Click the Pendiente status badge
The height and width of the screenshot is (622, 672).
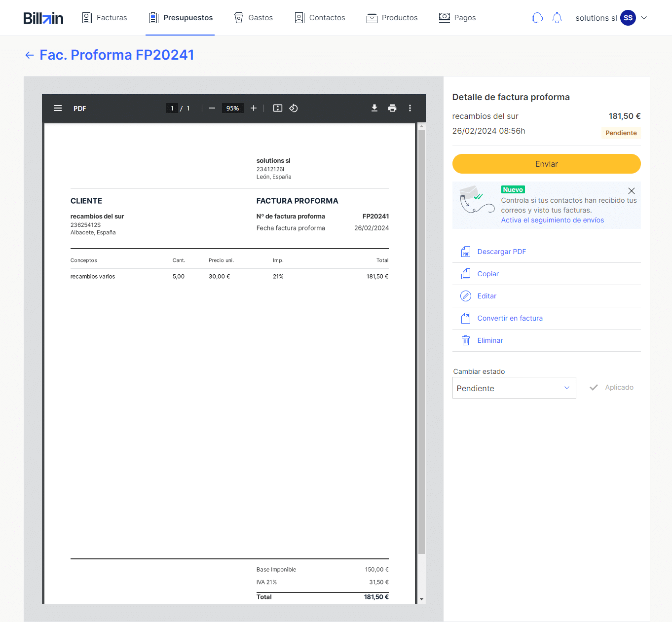(x=621, y=133)
